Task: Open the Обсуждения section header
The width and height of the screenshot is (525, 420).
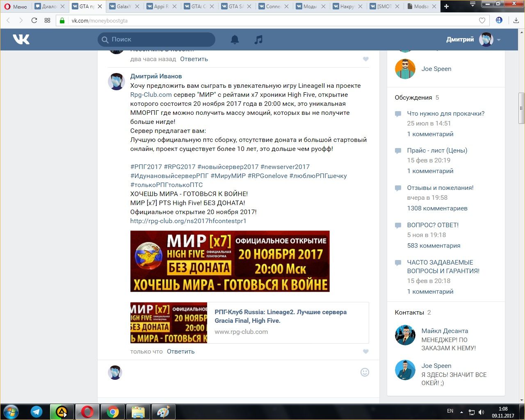Action: (413, 98)
